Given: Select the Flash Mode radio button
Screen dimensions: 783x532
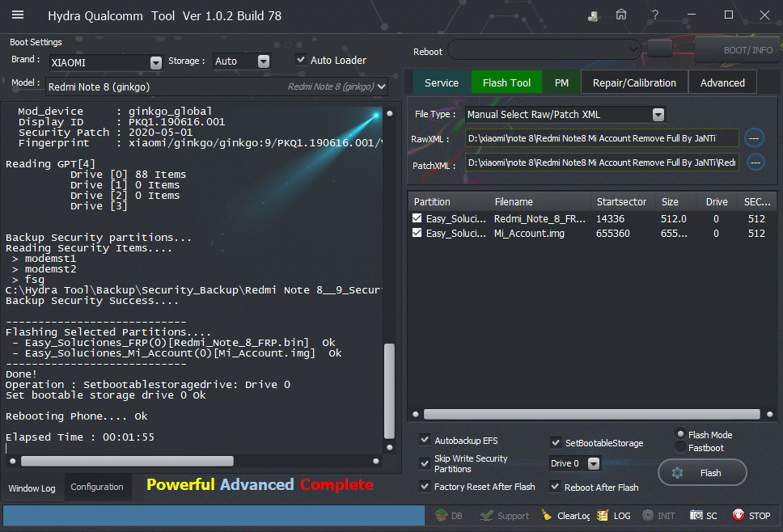Looking at the screenshot, I should pos(680,433).
